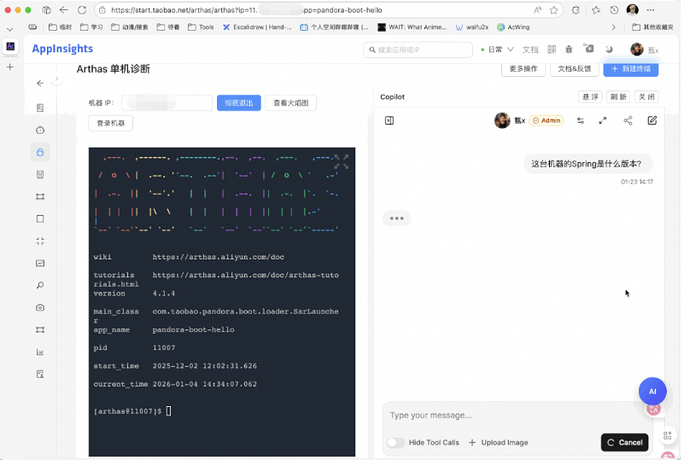Toggle the Hide Tool Calls switch
690x465 pixels.
[396, 443]
